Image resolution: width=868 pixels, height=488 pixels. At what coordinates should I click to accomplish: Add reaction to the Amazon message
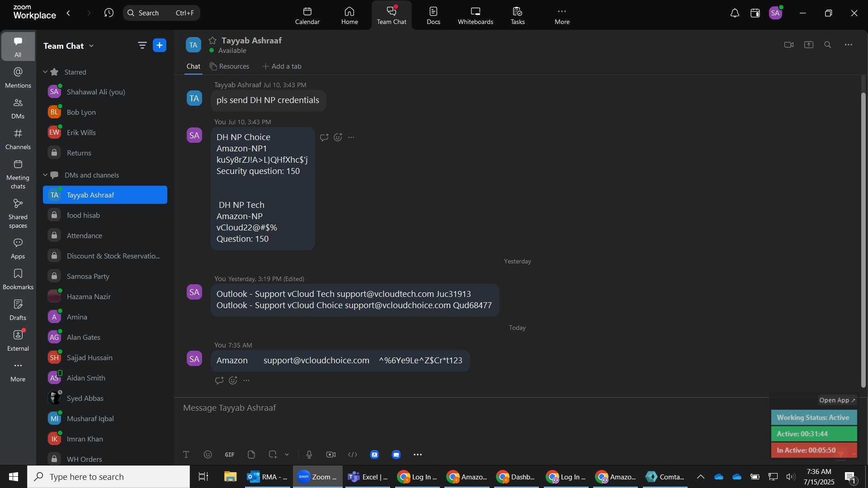click(x=233, y=380)
